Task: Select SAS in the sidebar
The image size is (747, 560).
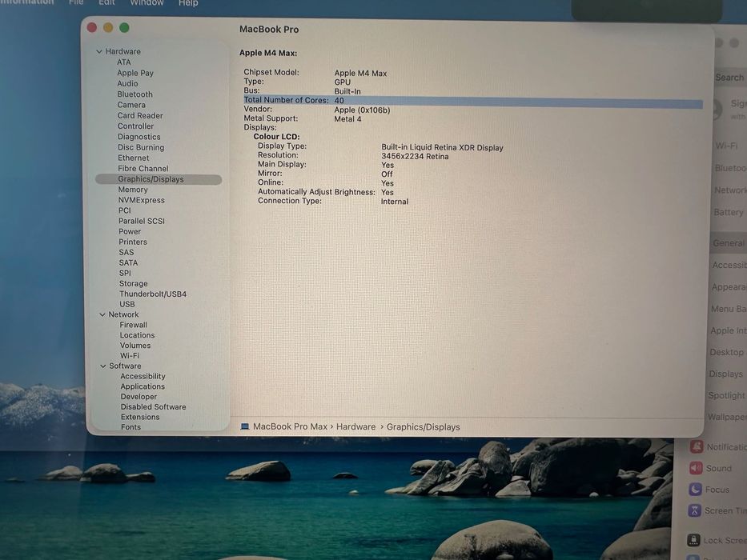Action: tap(127, 252)
